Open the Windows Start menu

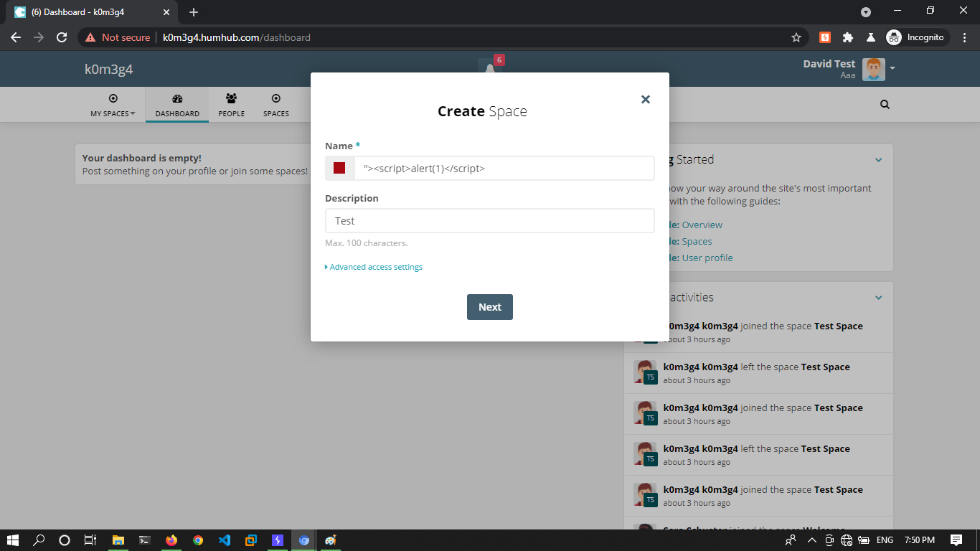coord(14,540)
